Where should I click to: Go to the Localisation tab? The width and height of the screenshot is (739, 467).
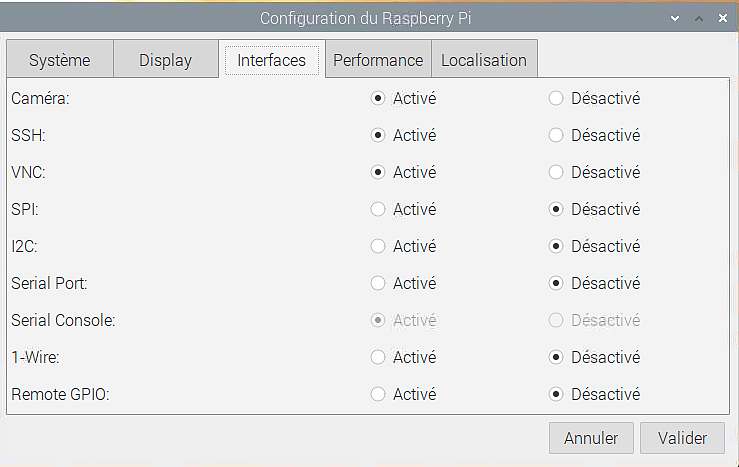coord(484,60)
